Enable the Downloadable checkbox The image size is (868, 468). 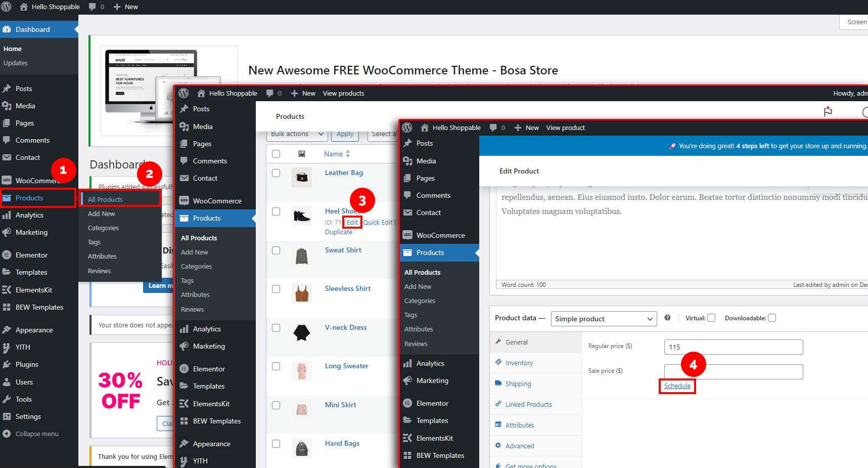pyautogui.click(x=772, y=318)
